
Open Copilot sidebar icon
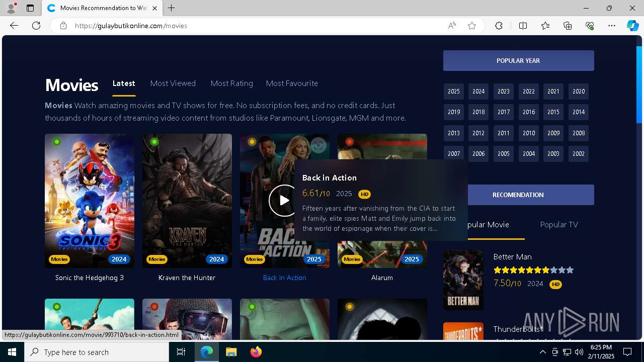coord(632,26)
